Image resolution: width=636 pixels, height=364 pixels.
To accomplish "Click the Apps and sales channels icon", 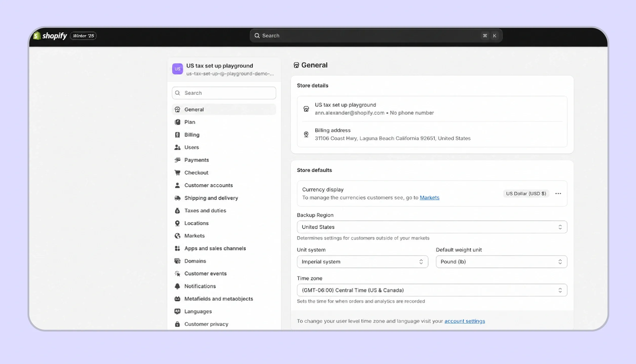I will [177, 248].
